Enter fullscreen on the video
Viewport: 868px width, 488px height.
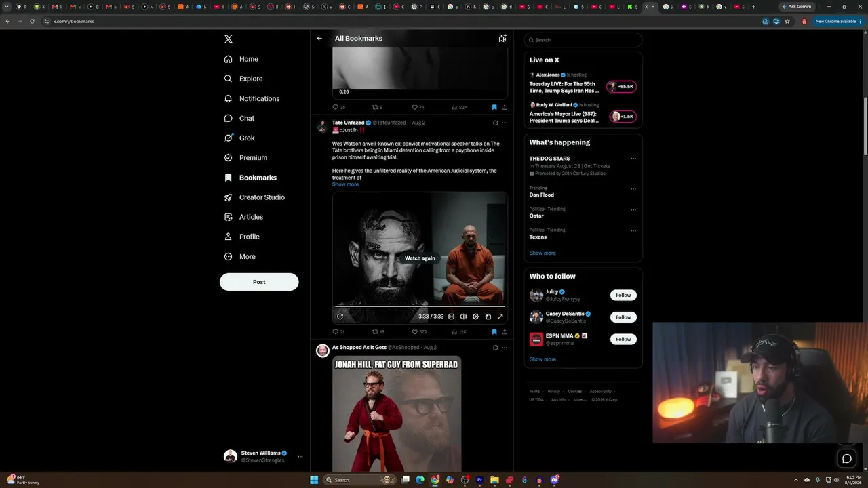(500, 317)
